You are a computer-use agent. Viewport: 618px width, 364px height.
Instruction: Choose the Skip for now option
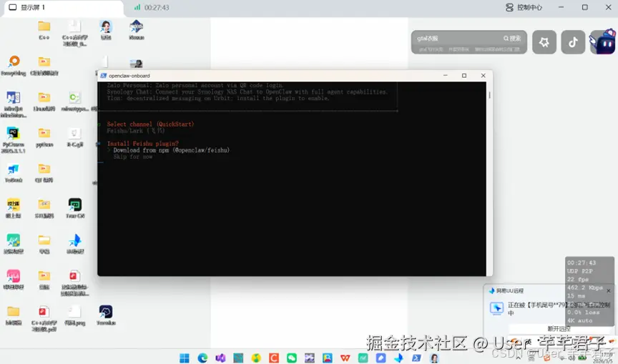(x=132, y=157)
